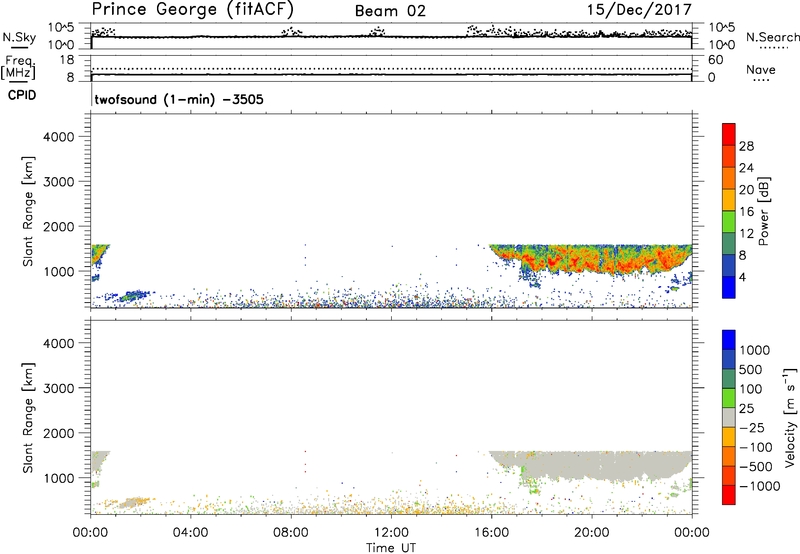Click the velocity panel 'Slant Range [km]' label
Viewport: 800px width, 554px height.
click(x=29, y=418)
